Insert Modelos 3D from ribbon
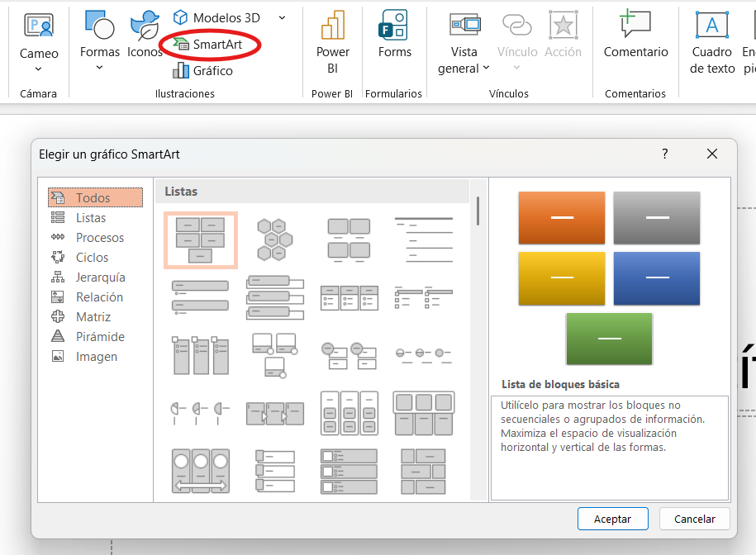Viewport: 756px width, 555px height. point(216,18)
